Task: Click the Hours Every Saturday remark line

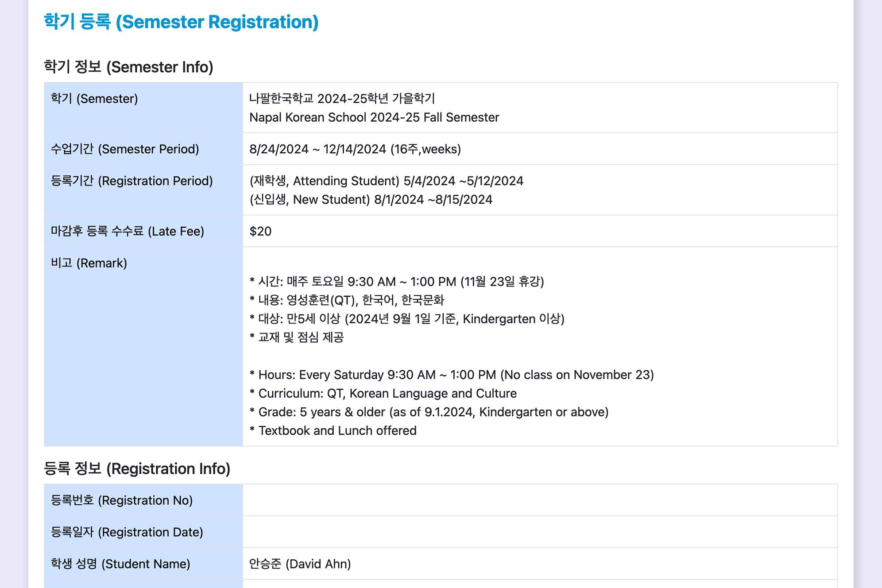Action: click(x=452, y=375)
